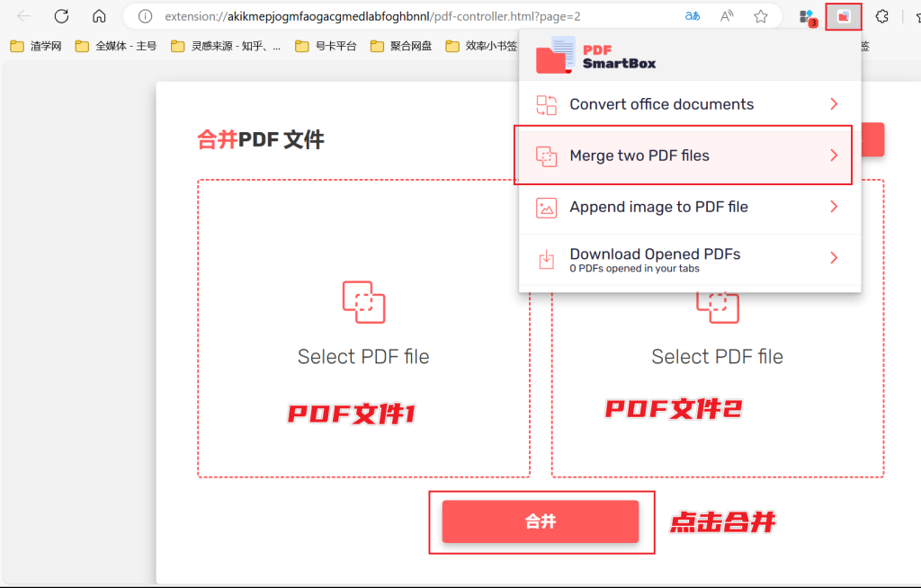Click the page refresh icon

click(61, 15)
